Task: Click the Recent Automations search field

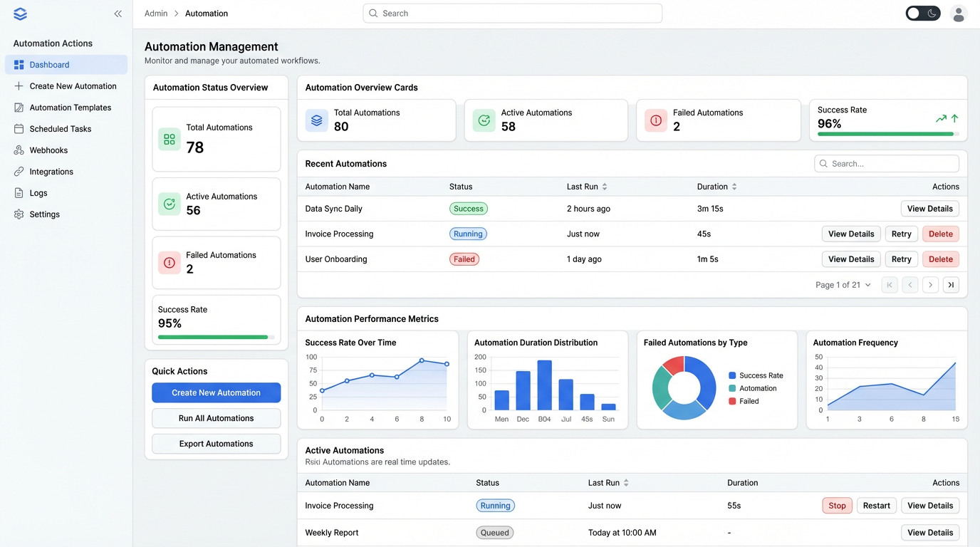Action: tap(886, 164)
